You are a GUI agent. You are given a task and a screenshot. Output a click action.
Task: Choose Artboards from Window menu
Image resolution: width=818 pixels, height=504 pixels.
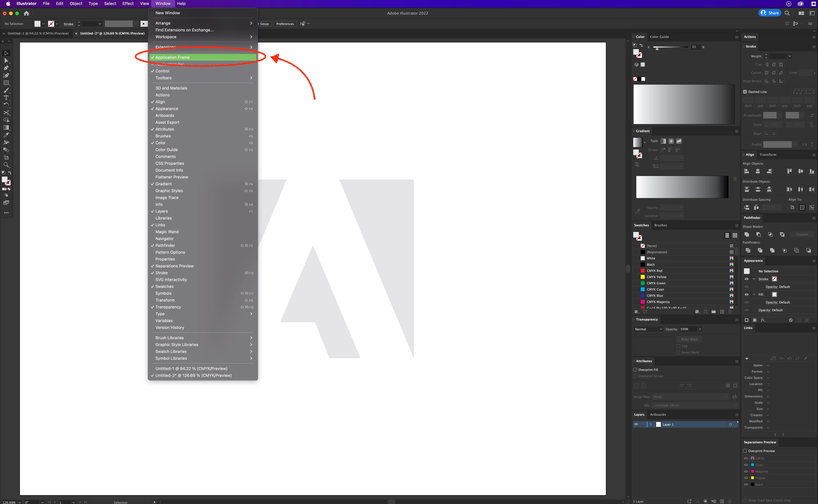pos(165,115)
